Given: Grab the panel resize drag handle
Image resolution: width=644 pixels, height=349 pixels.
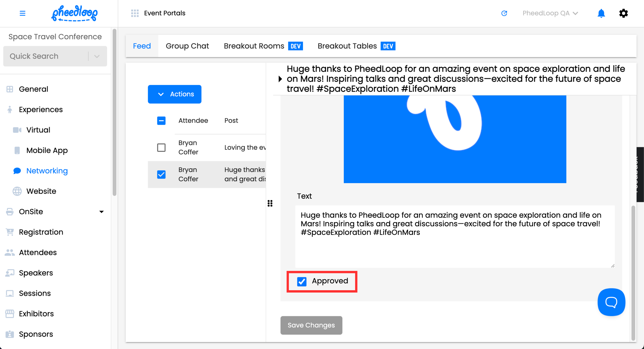Looking at the screenshot, I should [270, 204].
